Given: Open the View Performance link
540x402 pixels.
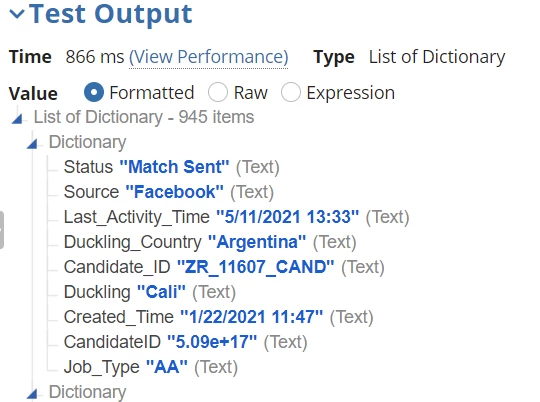Looking at the screenshot, I should click(x=208, y=57).
